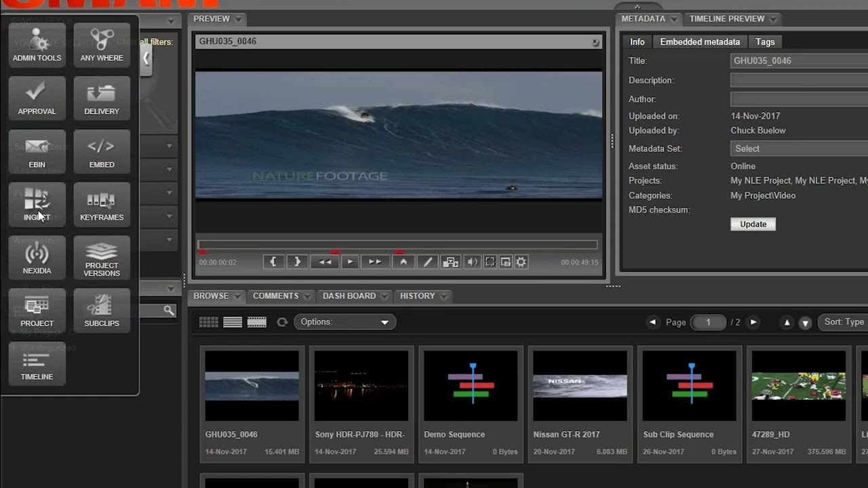Mute the player volume
The width and height of the screenshot is (868, 488).
[472, 262]
